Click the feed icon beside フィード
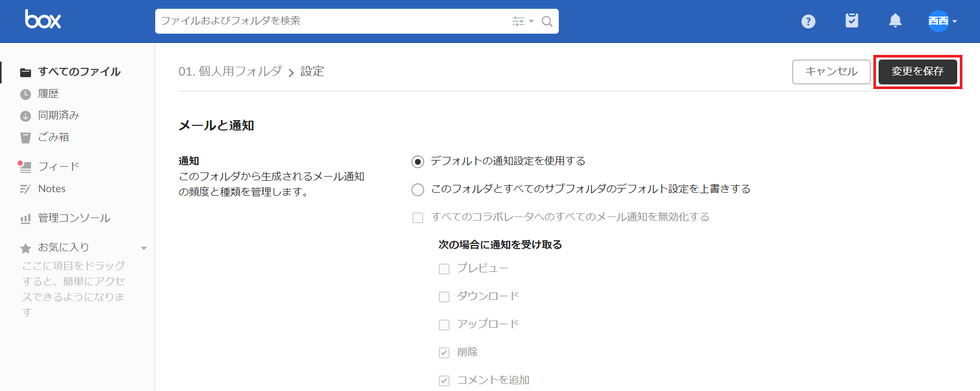The height and width of the screenshot is (391, 980). tap(25, 167)
